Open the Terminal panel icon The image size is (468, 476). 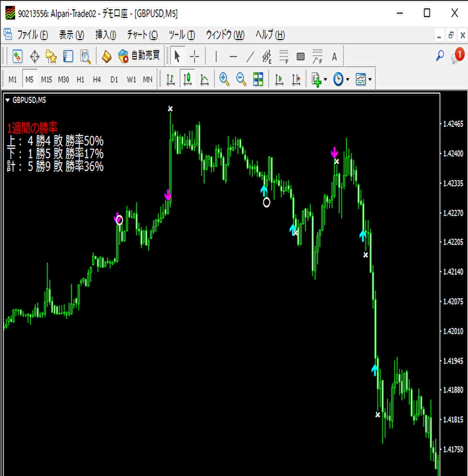(x=68, y=56)
